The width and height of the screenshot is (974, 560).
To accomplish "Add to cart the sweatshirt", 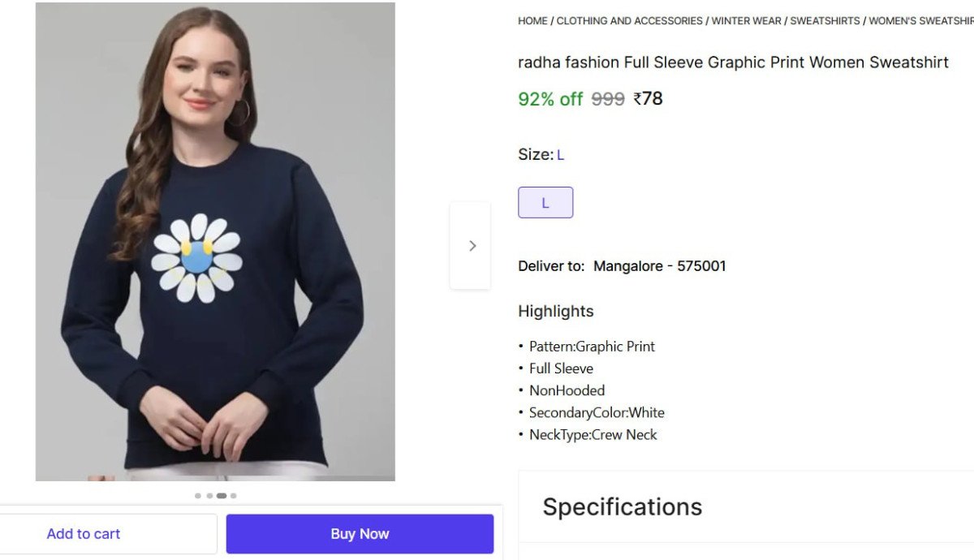I will (84, 534).
